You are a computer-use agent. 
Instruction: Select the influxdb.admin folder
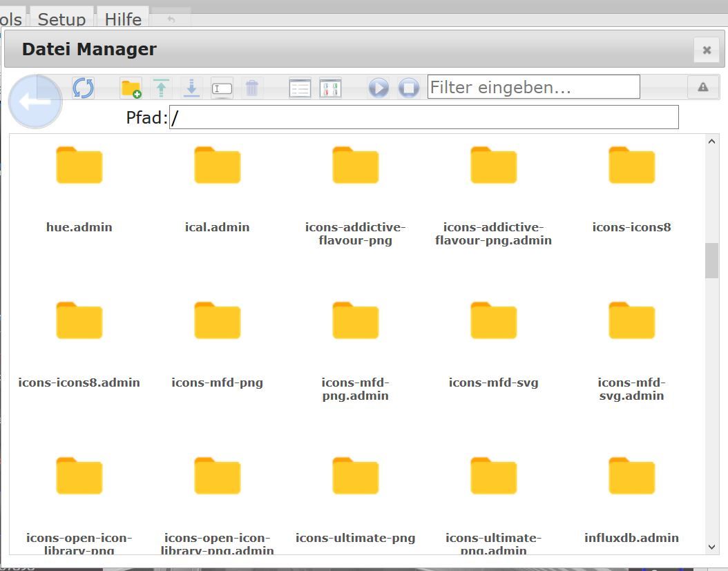(x=631, y=501)
